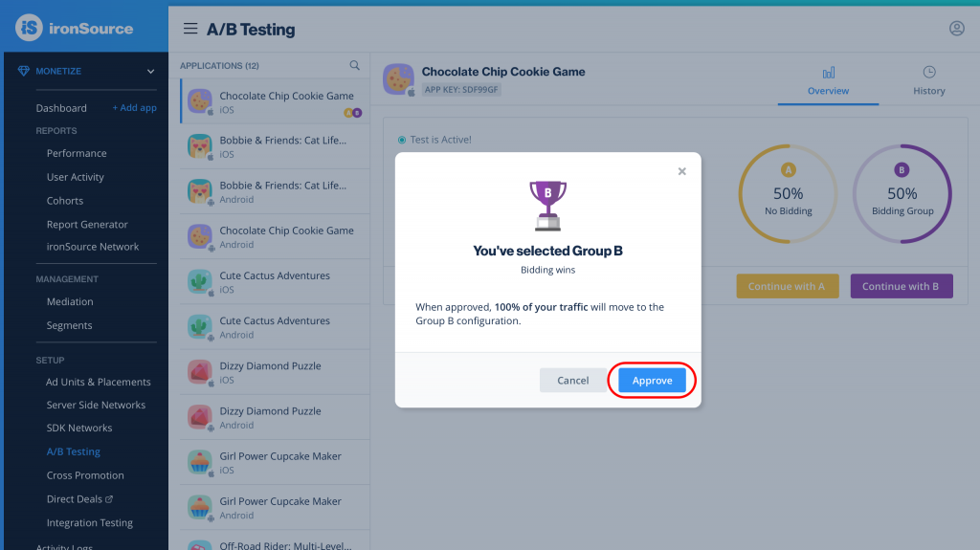Open Mediation in the management menu

[x=70, y=301]
